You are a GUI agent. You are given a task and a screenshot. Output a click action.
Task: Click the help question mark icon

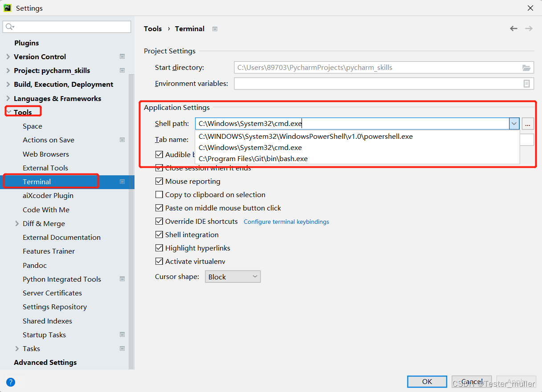point(11,382)
